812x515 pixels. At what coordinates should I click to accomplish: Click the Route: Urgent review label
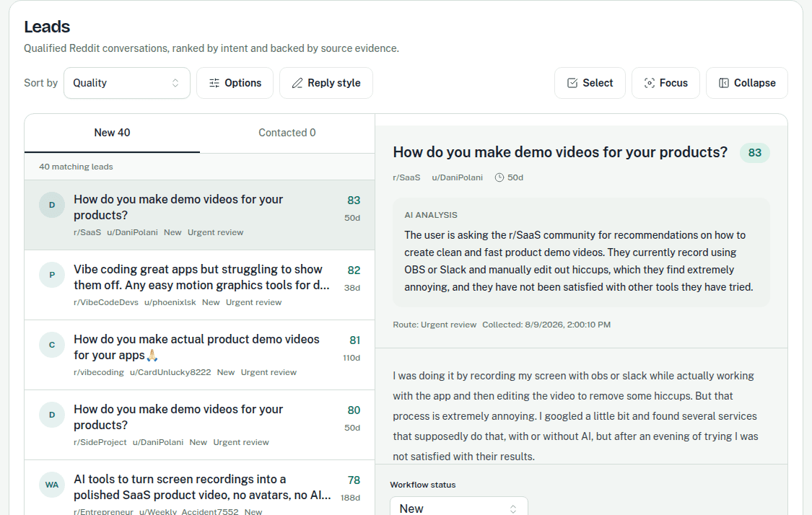pos(435,325)
